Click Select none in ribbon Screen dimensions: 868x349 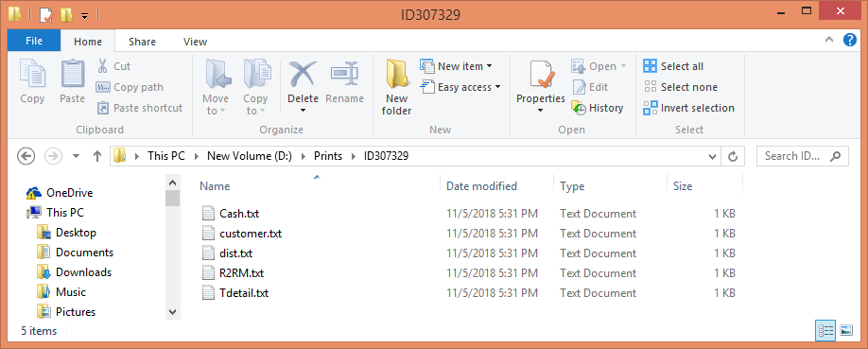[x=681, y=87]
